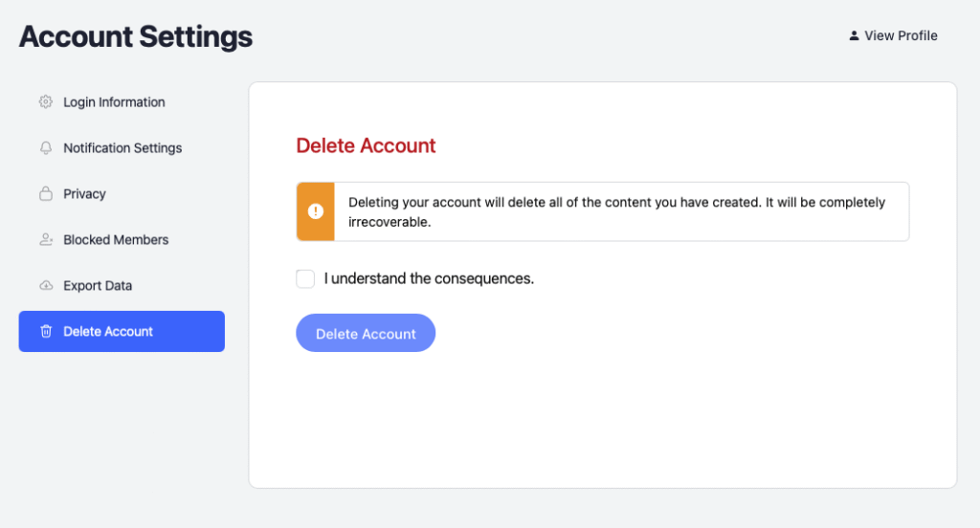Click the blocked user icon in sidebar
980x528 pixels.
point(45,240)
